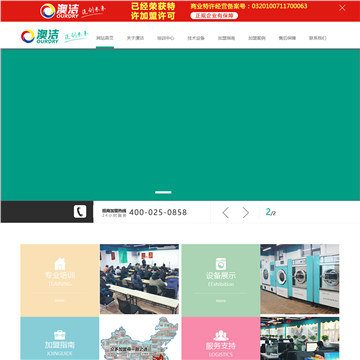This screenshot has width=360, height=360.
Task: Click the white OURDRY logo in red banner
Action: [59, 11]
